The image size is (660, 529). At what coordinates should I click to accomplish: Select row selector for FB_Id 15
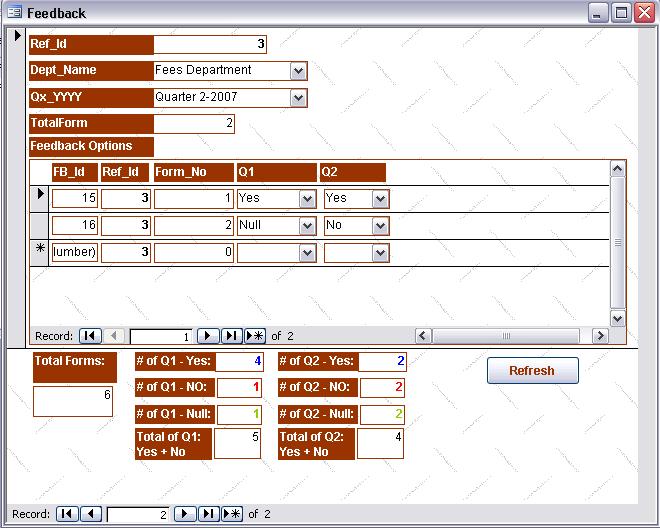(40, 198)
